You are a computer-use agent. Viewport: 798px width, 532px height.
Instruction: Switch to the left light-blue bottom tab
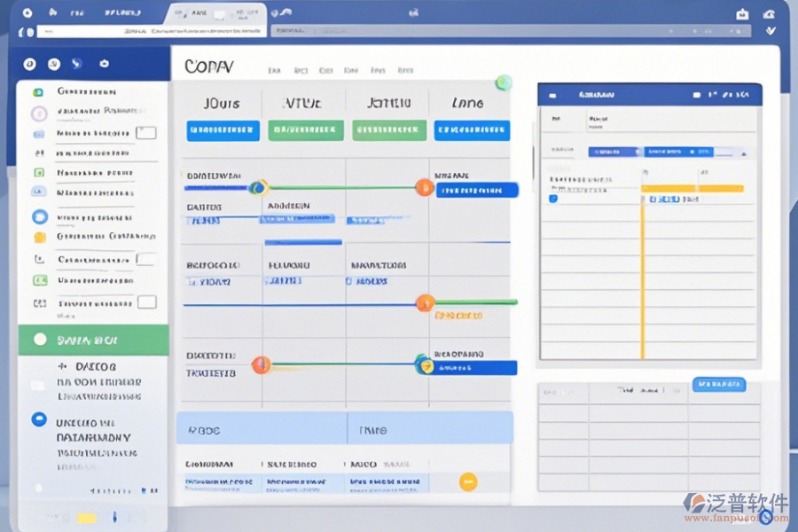pyautogui.click(x=262, y=428)
